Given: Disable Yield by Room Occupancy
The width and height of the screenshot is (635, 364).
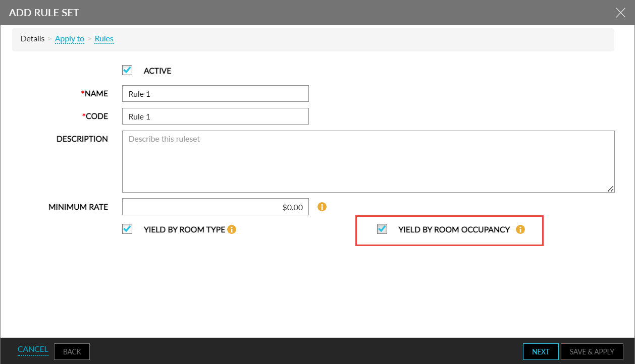Looking at the screenshot, I should pos(382,229).
